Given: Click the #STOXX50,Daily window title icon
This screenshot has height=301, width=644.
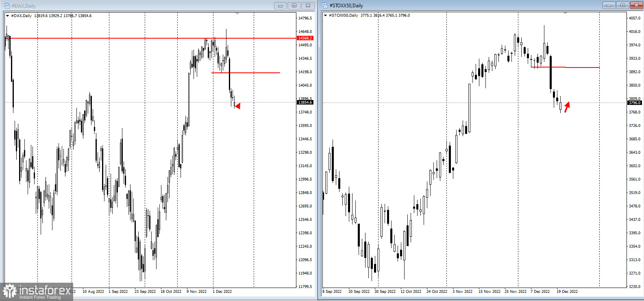Looking at the screenshot, I should click(325, 5).
